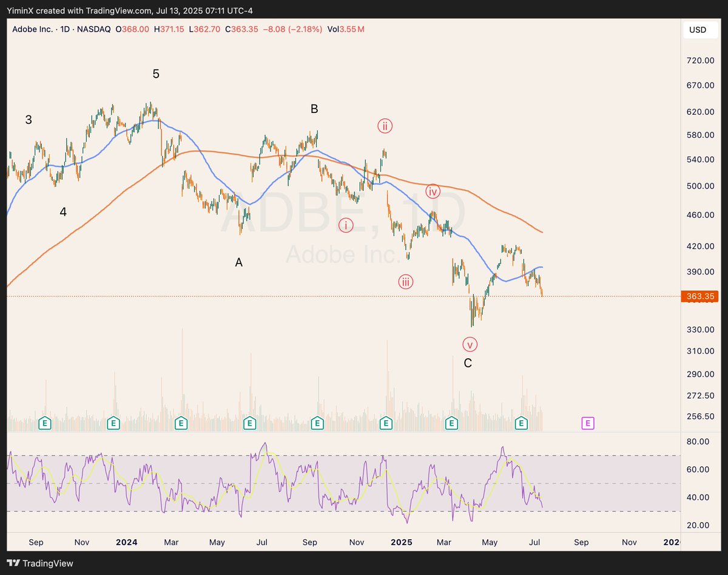Click the 580.00 price axis label
728x575 pixels.
[x=700, y=135]
